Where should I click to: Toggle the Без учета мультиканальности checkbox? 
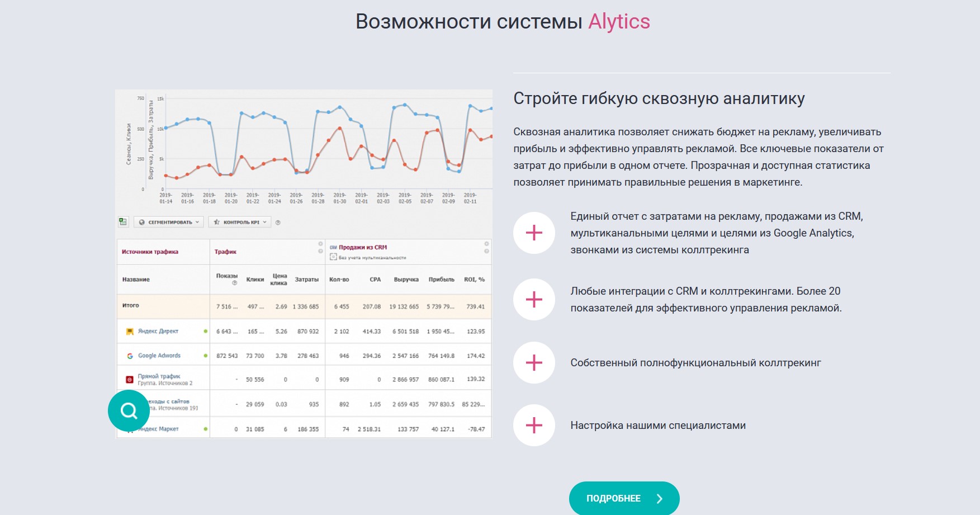[x=333, y=257]
